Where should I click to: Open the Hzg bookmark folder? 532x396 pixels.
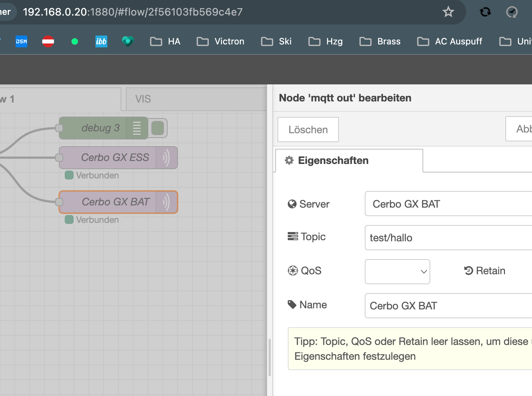(x=326, y=41)
